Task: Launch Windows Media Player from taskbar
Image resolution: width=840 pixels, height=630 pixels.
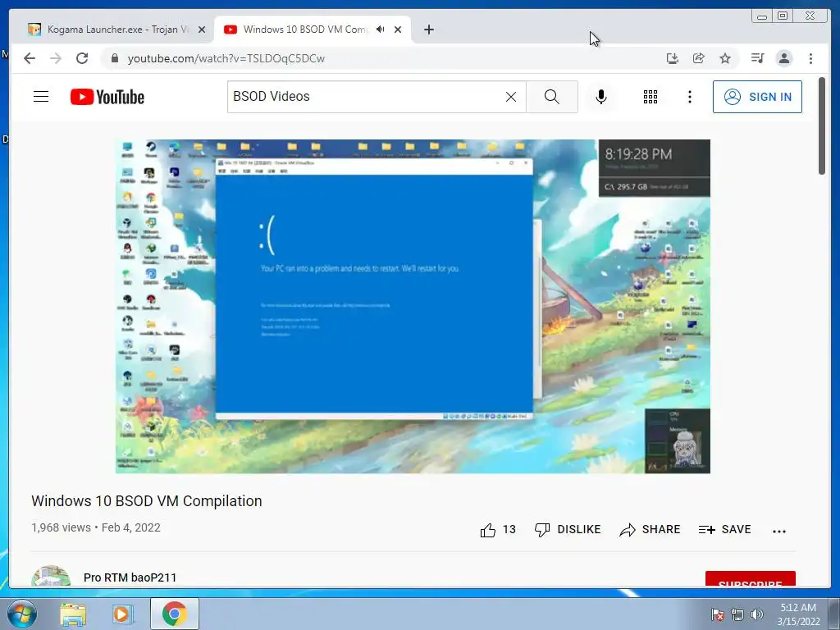Action: [123, 614]
